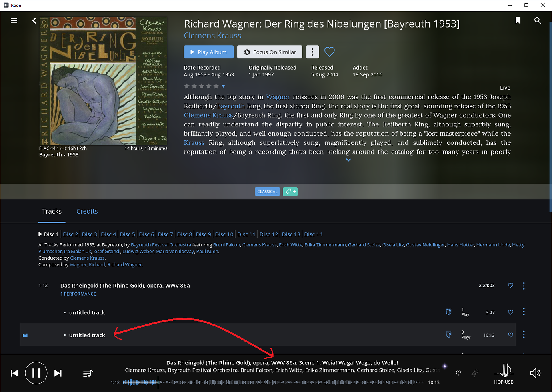552x392 pixels.
Task: Favorite the album with the heart icon
Action: (x=329, y=52)
